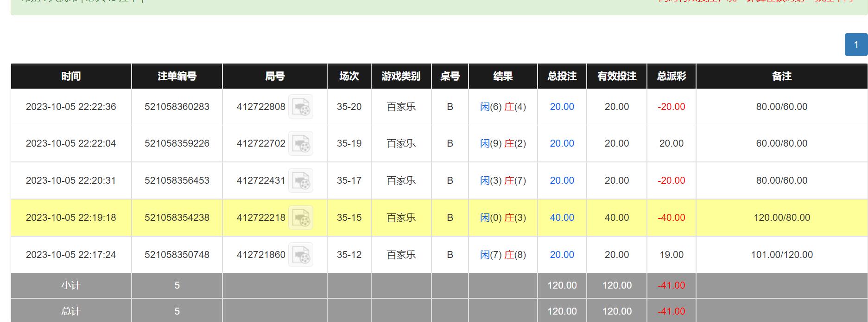Click the -41.00 payout in 小计 row

(671, 285)
